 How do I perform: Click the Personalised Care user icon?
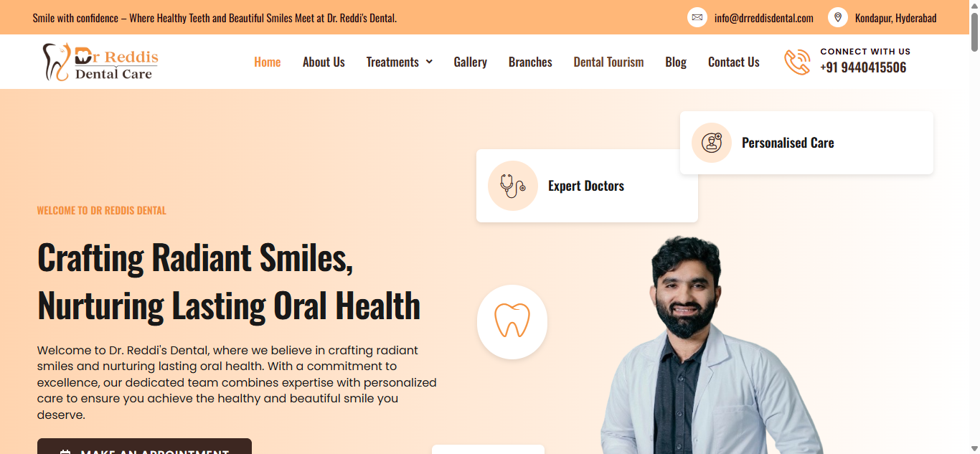pyautogui.click(x=712, y=143)
